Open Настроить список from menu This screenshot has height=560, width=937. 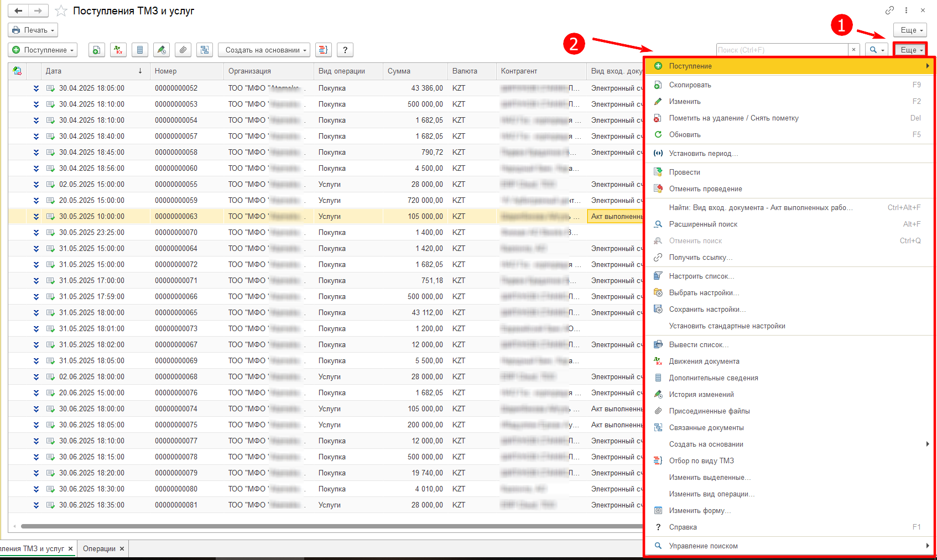click(790, 276)
